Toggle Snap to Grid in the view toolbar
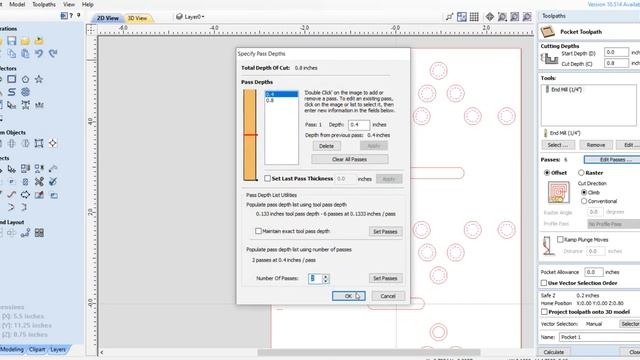The height and width of the screenshot is (360, 640). pyautogui.click(x=474, y=17)
